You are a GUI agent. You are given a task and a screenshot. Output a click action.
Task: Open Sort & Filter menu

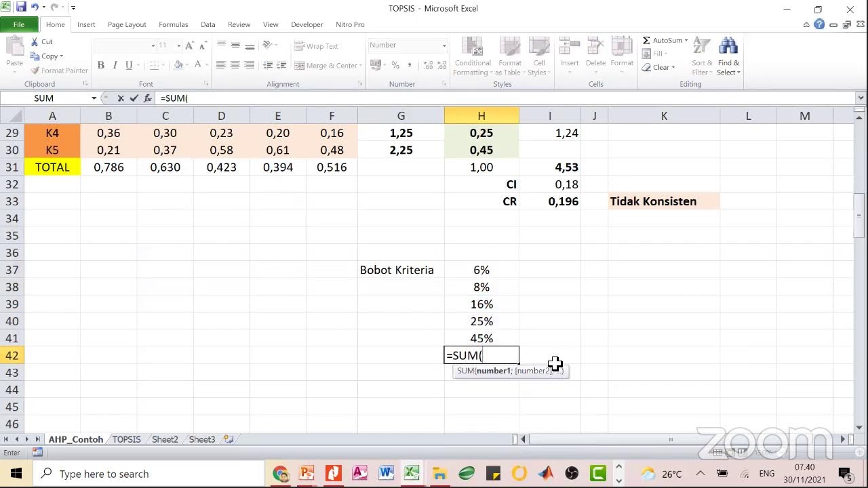[x=701, y=56]
